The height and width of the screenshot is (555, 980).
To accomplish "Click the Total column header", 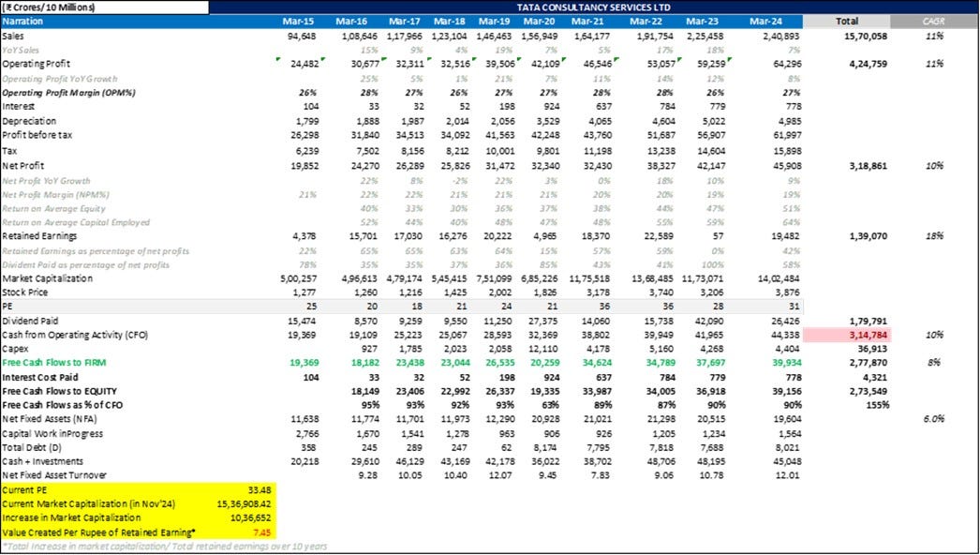I will click(847, 22).
